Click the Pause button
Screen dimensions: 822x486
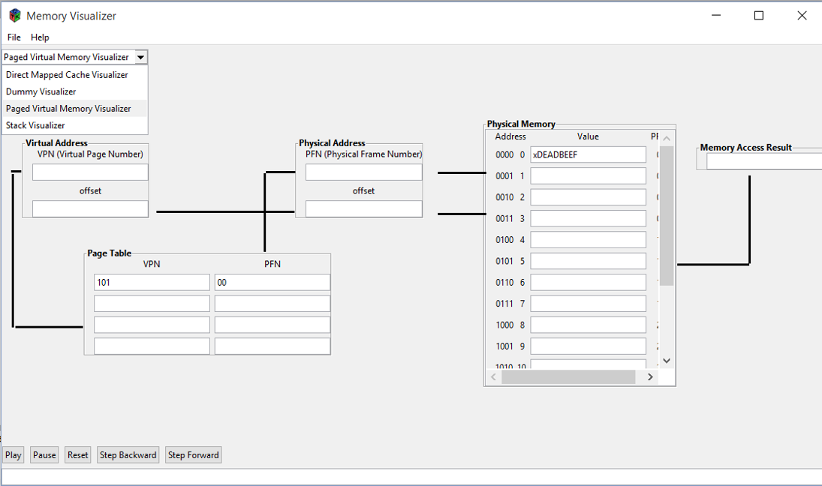pyautogui.click(x=45, y=455)
